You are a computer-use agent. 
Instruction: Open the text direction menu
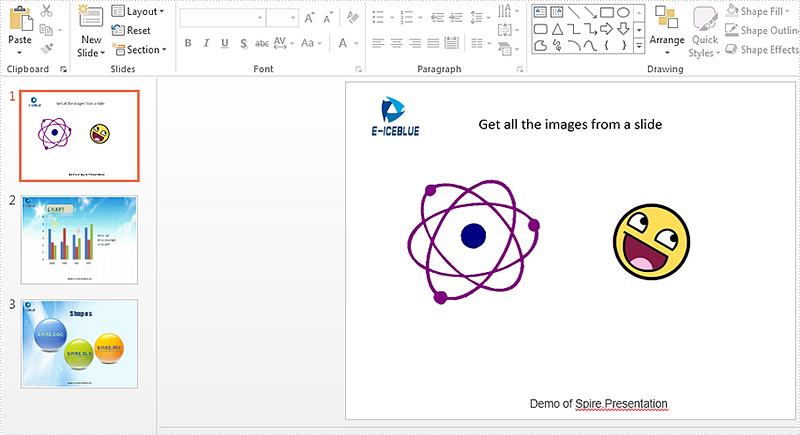(508, 11)
